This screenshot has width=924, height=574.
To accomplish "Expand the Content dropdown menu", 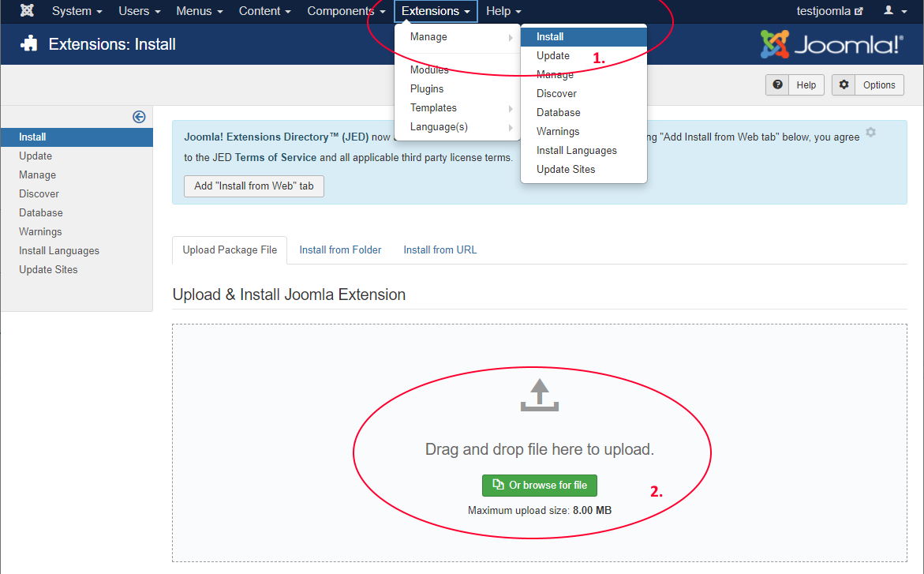I will pos(264,11).
